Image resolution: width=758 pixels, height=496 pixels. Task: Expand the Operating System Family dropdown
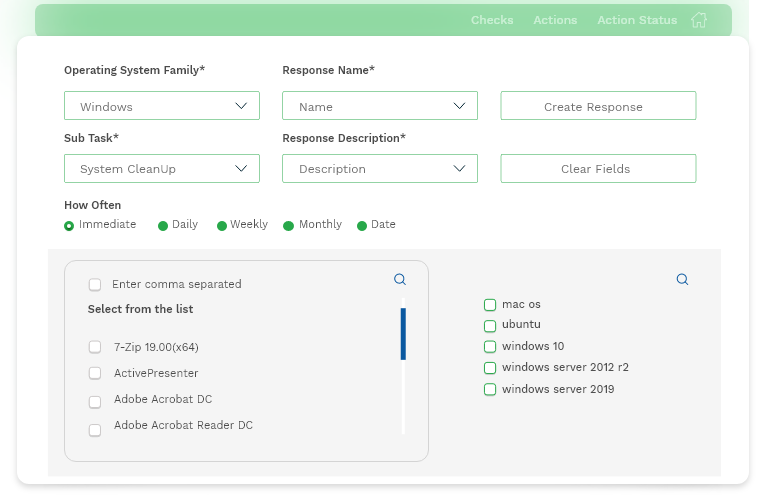point(161,105)
